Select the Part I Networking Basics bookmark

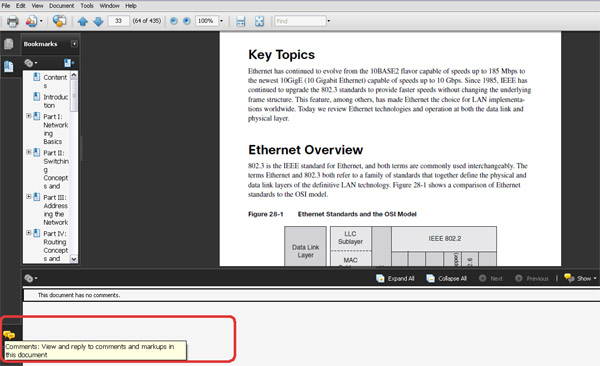(x=55, y=129)
